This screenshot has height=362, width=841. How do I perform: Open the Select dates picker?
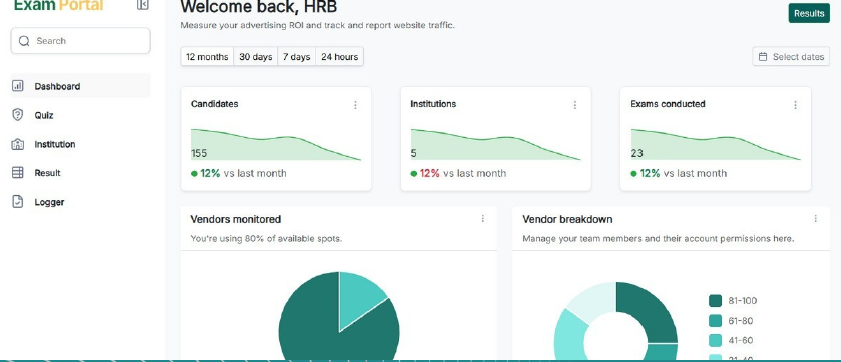click(791, 57)
